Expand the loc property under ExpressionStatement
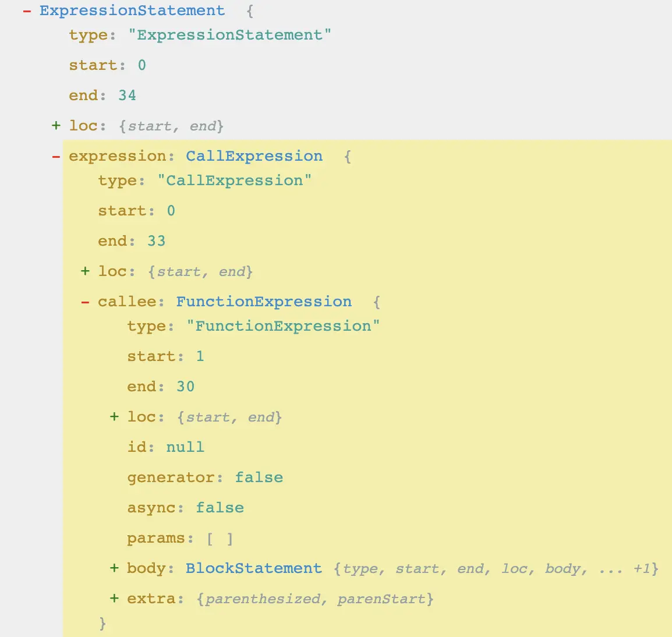This screenshot has width=672, height=637. tap(56, 126)
